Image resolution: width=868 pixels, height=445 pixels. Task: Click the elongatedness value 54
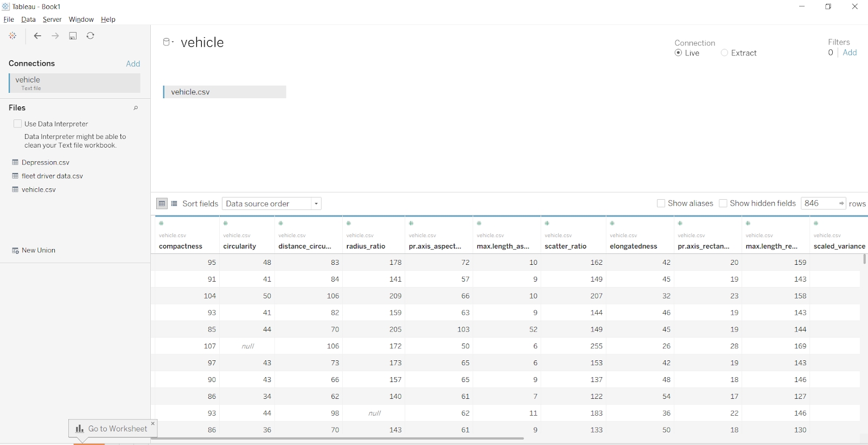(667, 396)
